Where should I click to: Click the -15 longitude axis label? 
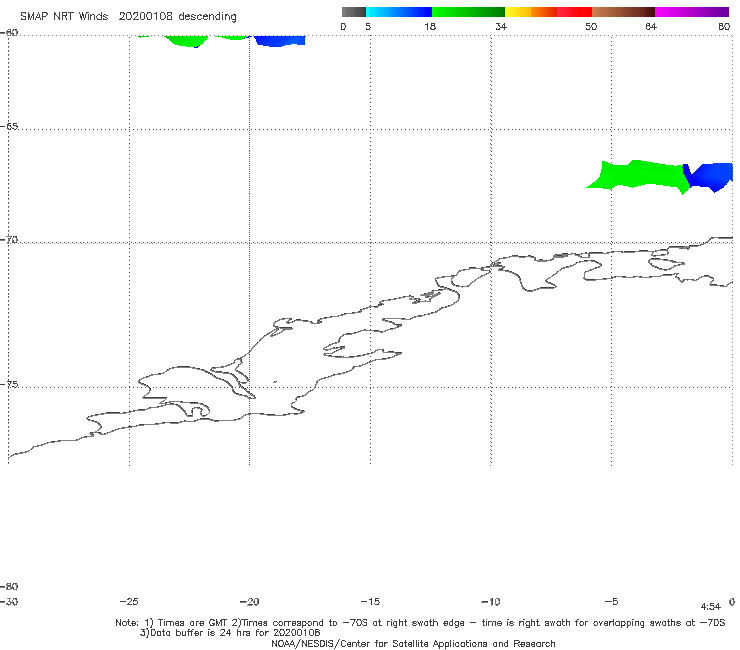[x=370, y=601]
